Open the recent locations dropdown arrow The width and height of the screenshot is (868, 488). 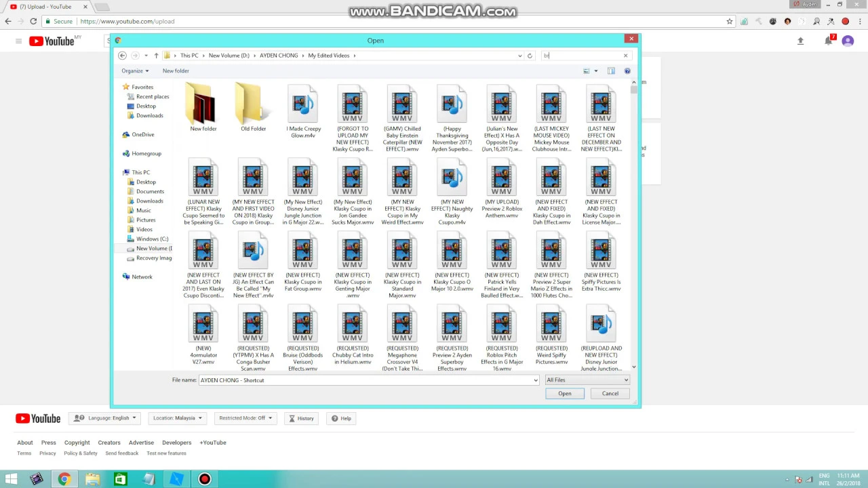point(146,56)
